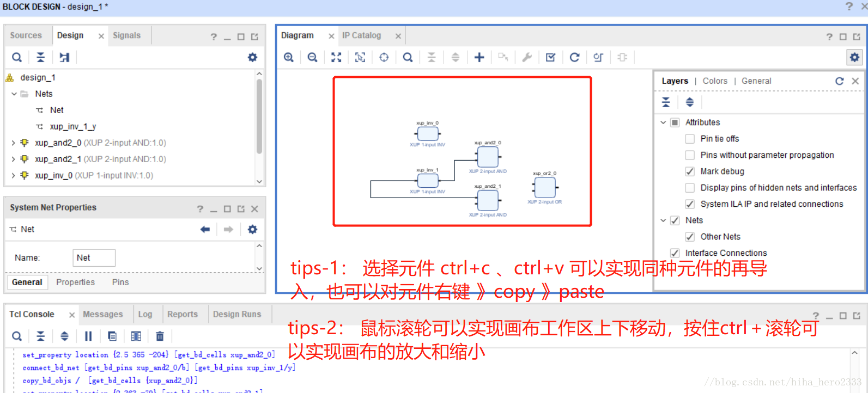The image size is (868, 393).
Task: Switch to General in the Layers panel
Action: (x=756, y=81)
